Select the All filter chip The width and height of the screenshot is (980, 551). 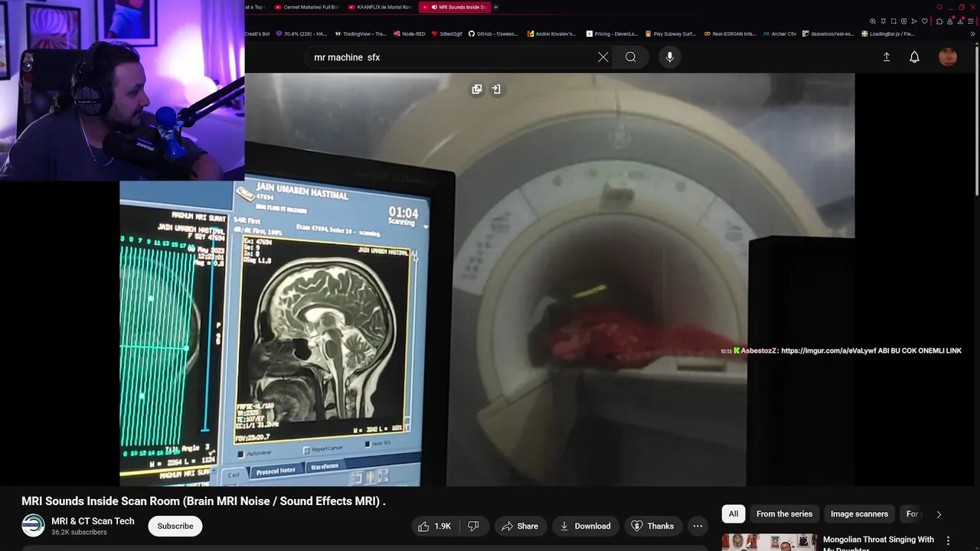(x=733, y=514)
